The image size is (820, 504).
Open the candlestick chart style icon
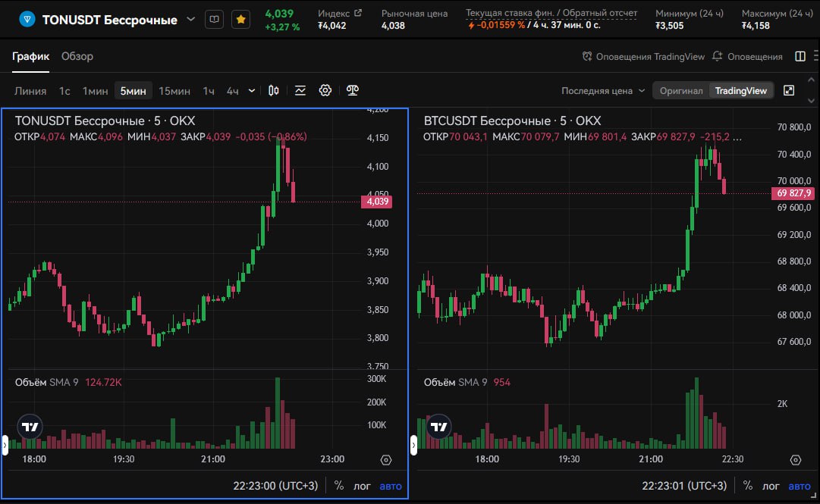[274, 91]
